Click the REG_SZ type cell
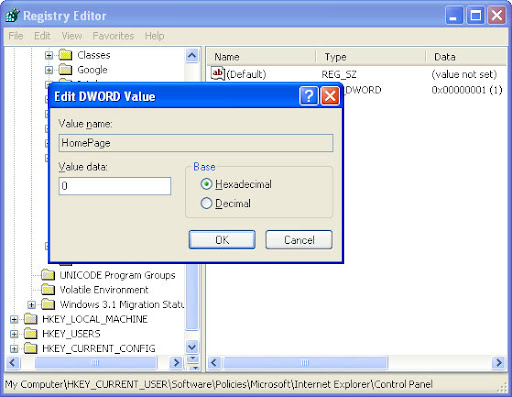The image size is (512, 397). click(x=339, y=74)
